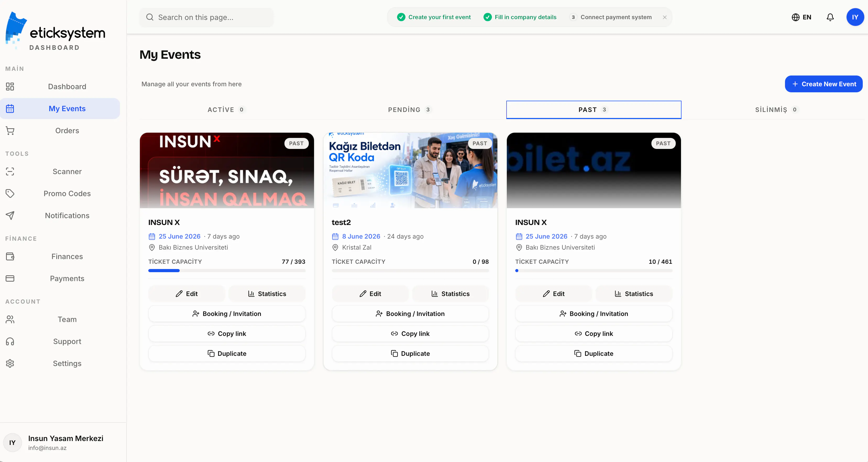Focus the Search on this page field

coord(207,17)
